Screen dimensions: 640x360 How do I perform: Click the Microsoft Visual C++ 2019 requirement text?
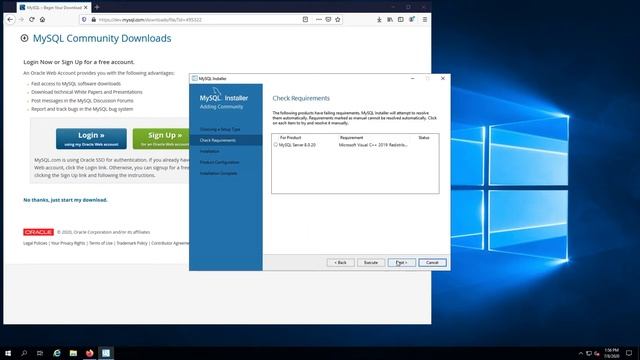point(373,145)
